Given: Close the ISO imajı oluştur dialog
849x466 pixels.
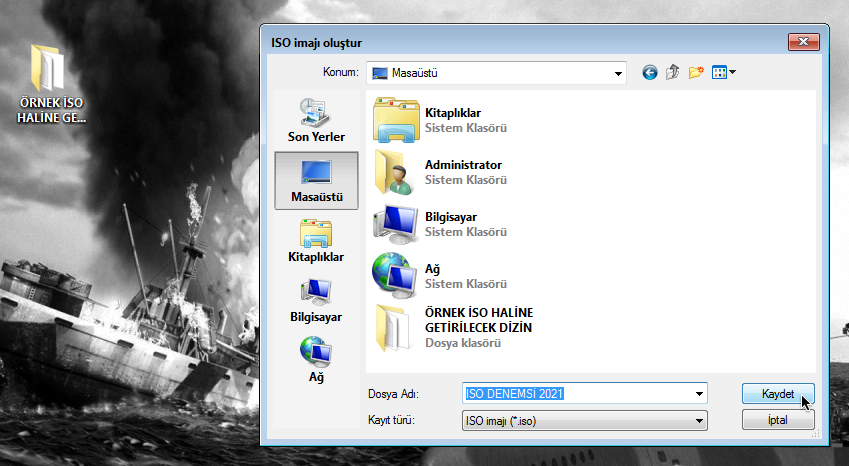Looking at the screenshot, I should click(804, 42).
